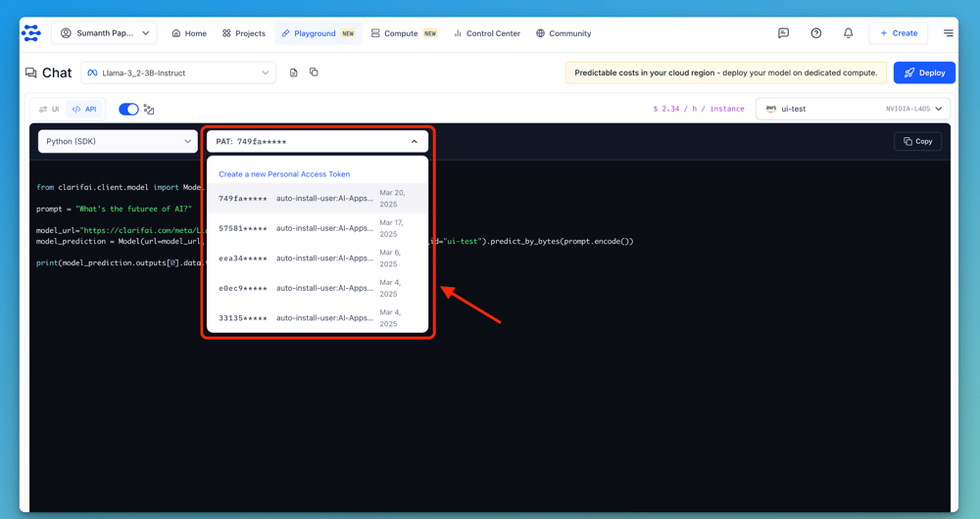This screenshot has height=519, width=980.
Task: Expand the Llama-3_2-3B-Instruct model dropdown
Action: coord(178,72)
